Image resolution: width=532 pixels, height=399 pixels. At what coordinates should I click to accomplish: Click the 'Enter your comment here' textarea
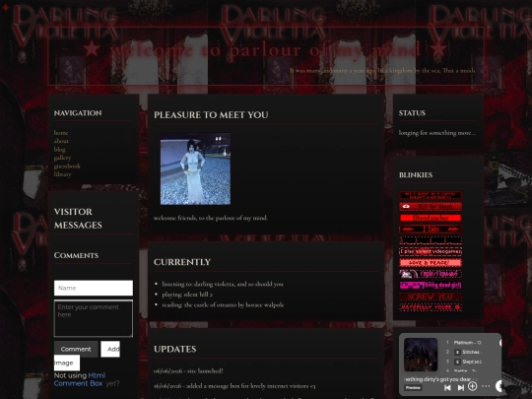(x=94, y=318)
